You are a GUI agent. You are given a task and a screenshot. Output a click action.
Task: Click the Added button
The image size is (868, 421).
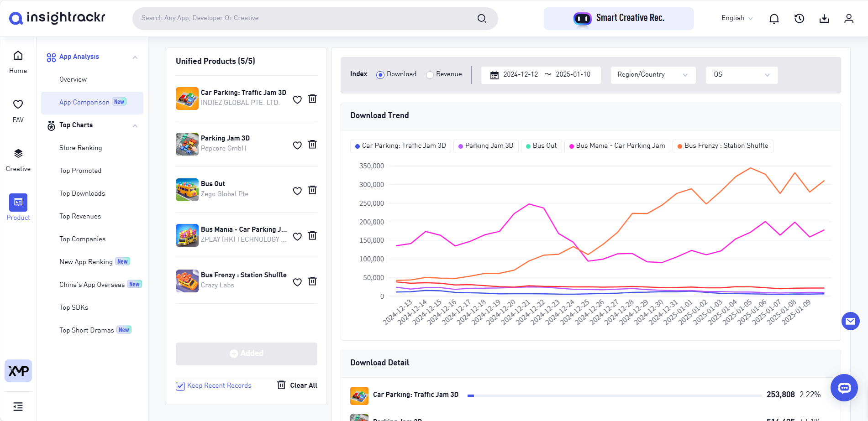247,353
